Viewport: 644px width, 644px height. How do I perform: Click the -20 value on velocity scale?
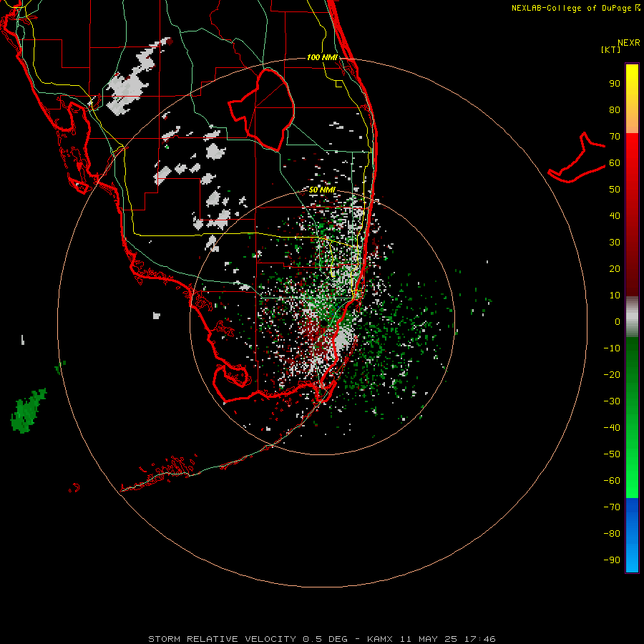(x=612, y=374)
